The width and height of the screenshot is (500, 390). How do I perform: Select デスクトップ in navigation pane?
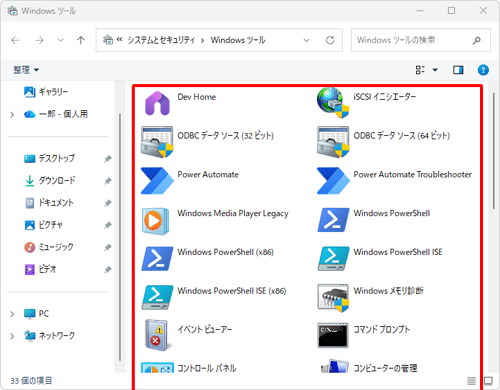pos(50,158)
